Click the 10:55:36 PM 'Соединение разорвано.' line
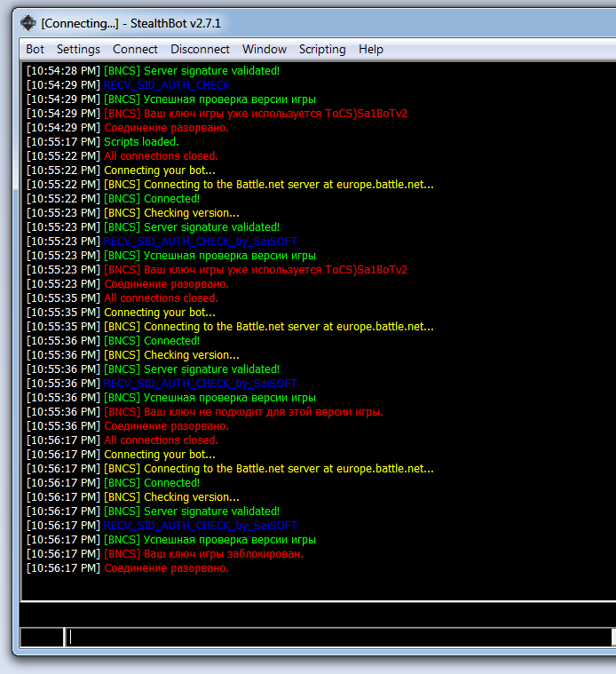Viewport: 616px width, 674px height. (128, 426)
